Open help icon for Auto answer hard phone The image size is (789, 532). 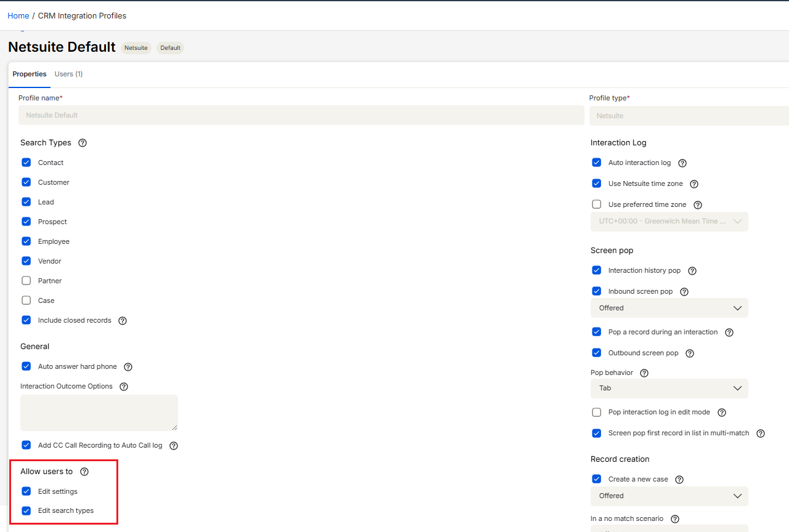point(128,367)
